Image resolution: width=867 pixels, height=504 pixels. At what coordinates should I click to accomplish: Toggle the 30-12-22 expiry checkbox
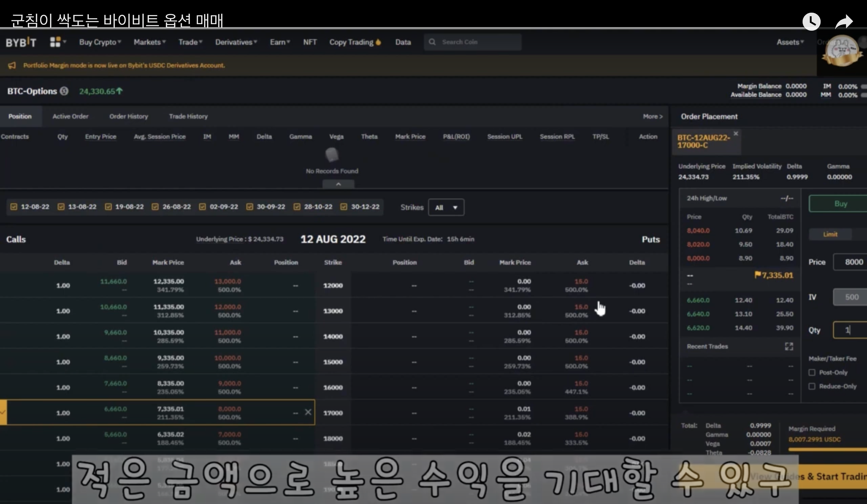click(344, 207)
